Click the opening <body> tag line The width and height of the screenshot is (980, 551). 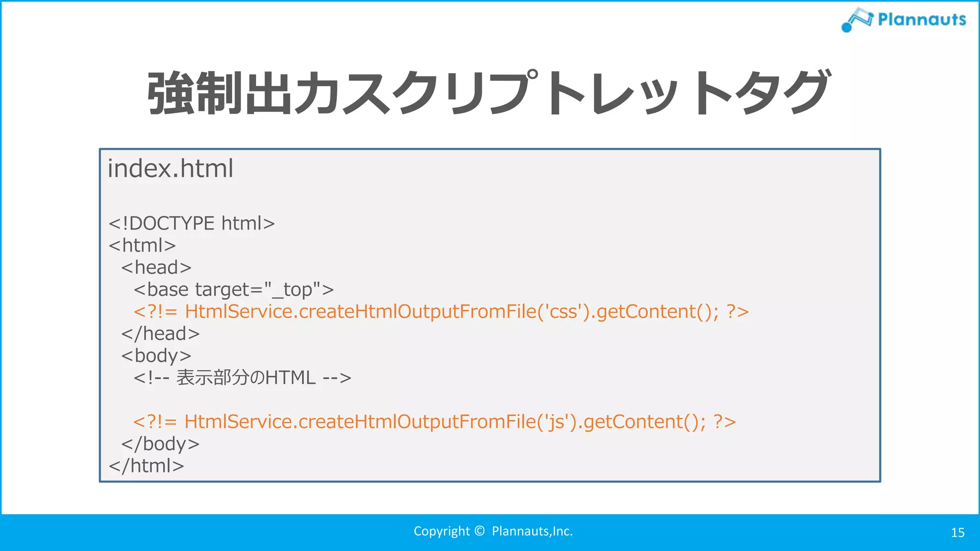(x=156, y=356)
